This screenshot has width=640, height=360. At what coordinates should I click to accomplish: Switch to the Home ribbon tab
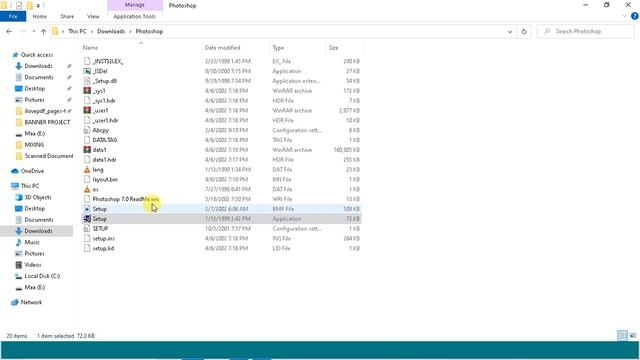(40, 16)
